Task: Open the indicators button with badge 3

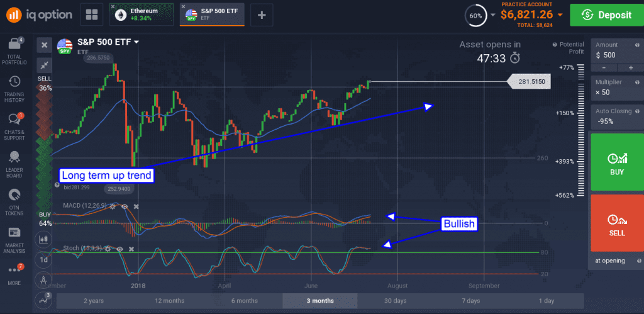Action: coord(43,300)
